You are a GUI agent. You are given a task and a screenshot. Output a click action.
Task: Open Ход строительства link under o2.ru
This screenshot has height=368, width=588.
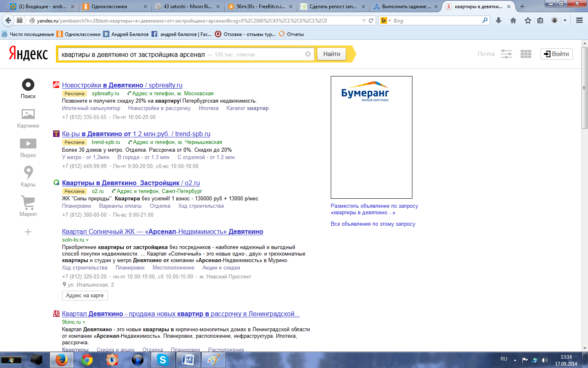[201, 206]
